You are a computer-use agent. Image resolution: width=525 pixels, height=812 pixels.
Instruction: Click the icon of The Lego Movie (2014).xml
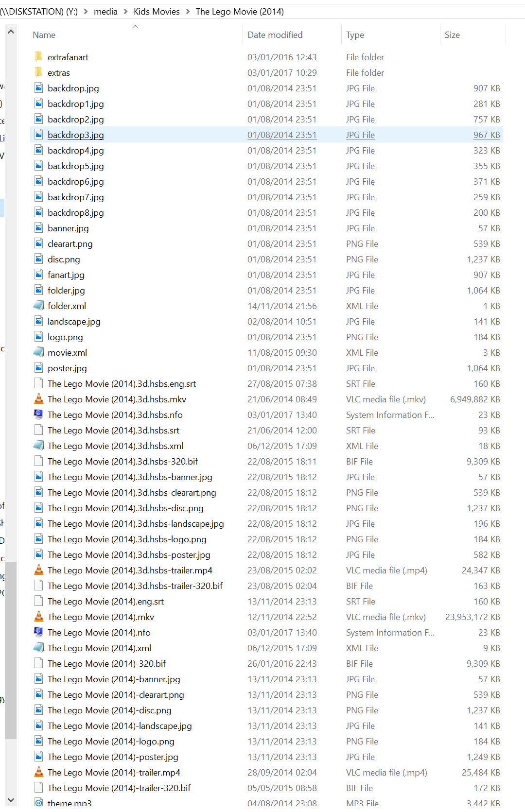39,648
